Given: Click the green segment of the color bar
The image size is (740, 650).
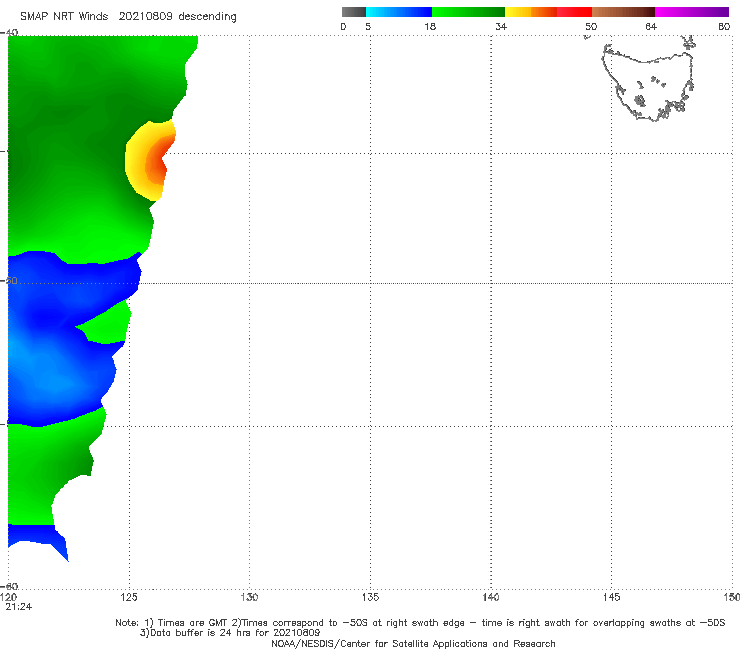Looking at the screenshot, I should click(468, 12).
